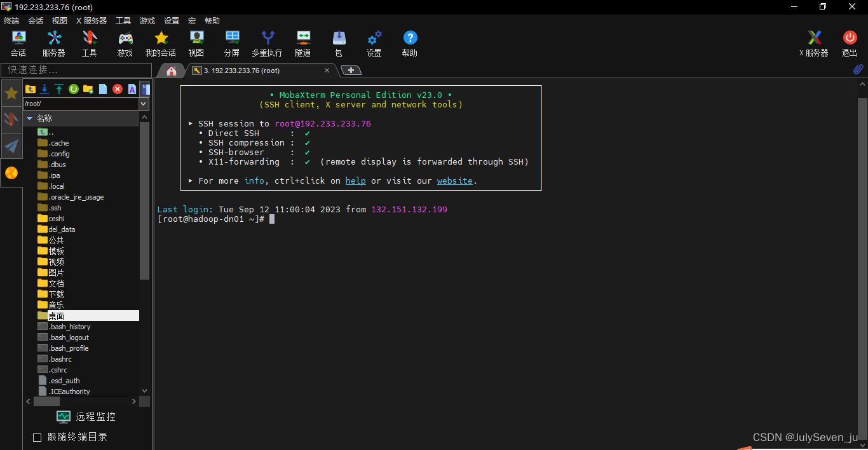Viewport: 868px width, 450px height.
Task: Open the 隧道 tunneling toolbar icon
Action: coord(303,43)
